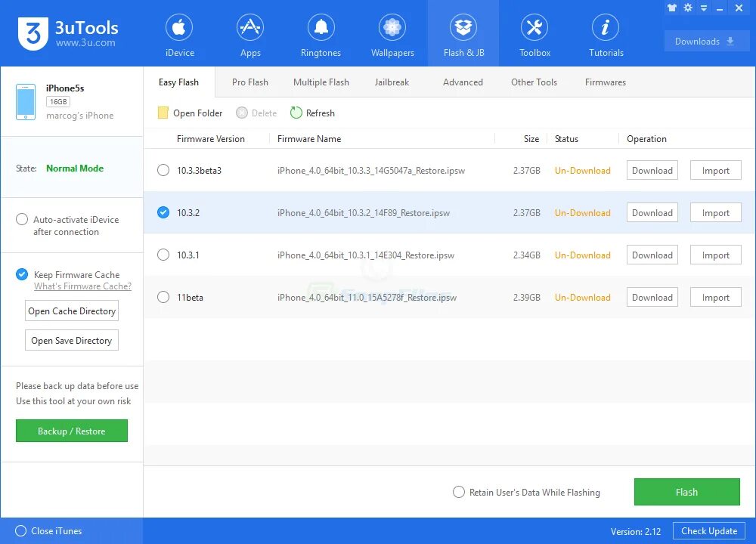This screenshot has width=756, height=544.
Task: Click the Firmware Version column header
Action: pyautogui.click(x=211, y=139)
